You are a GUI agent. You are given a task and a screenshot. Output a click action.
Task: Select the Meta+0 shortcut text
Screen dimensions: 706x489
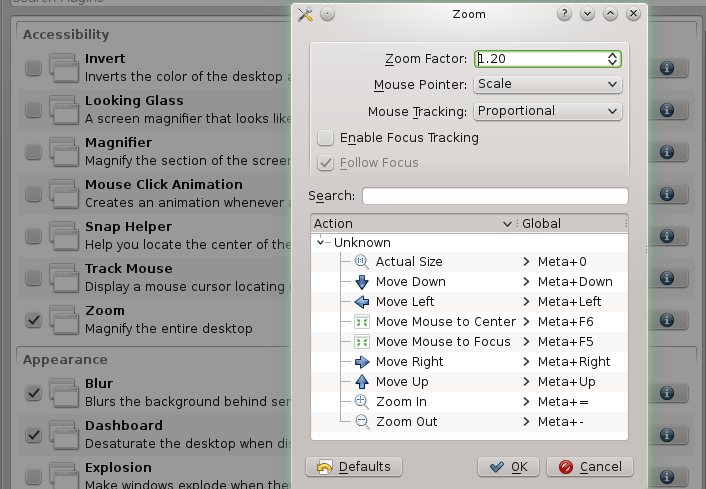(x=562, y=262)
